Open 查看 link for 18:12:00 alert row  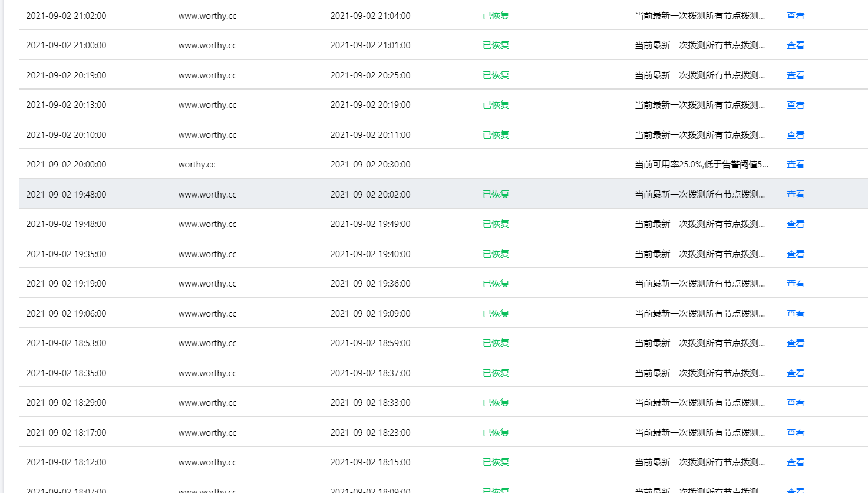tap(796, 462)
